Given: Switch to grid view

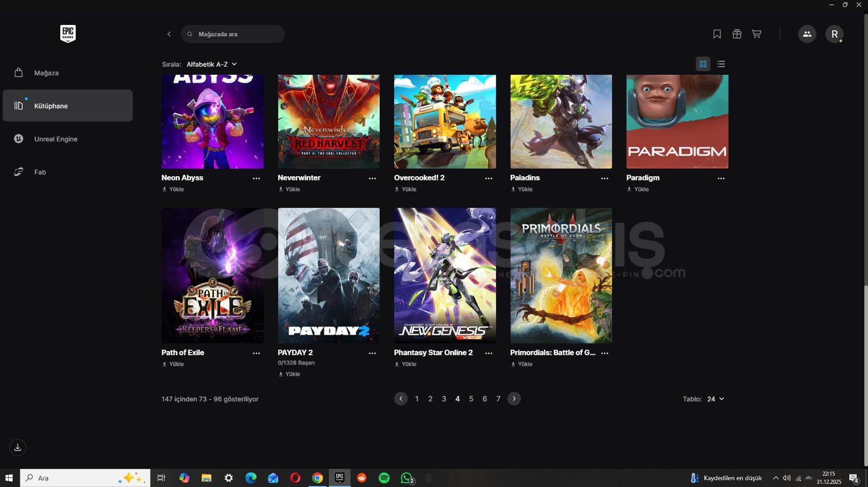Looking at the screenshot, I should click(703, 64).
